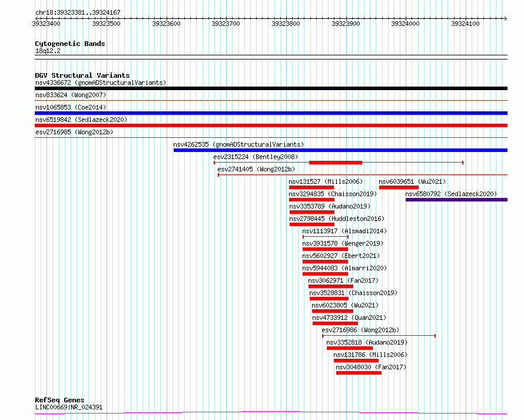Click the thick red segment of esv2315224
Viewport: 524px width, 420px height.
(336, 163)
